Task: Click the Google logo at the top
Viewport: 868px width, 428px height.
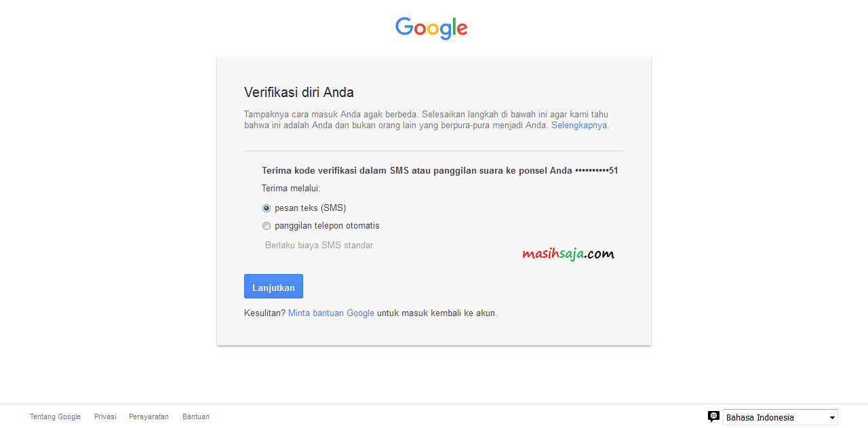Action: [431, 28]
